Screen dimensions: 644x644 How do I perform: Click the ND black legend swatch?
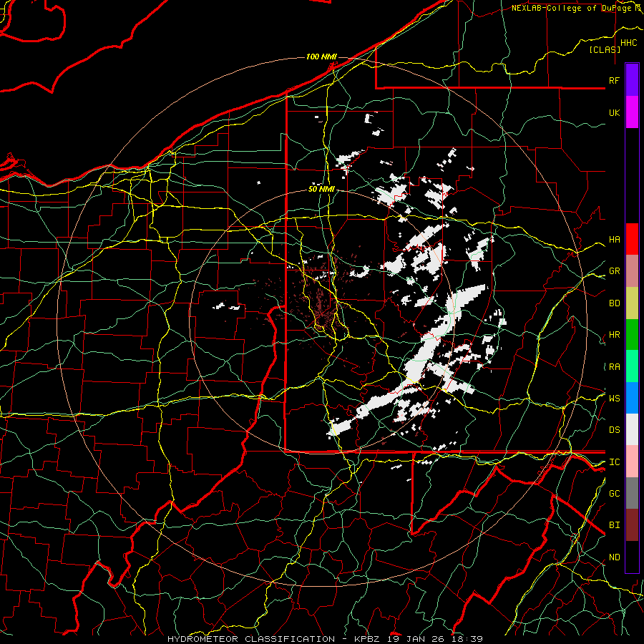[x=632, y=557]
